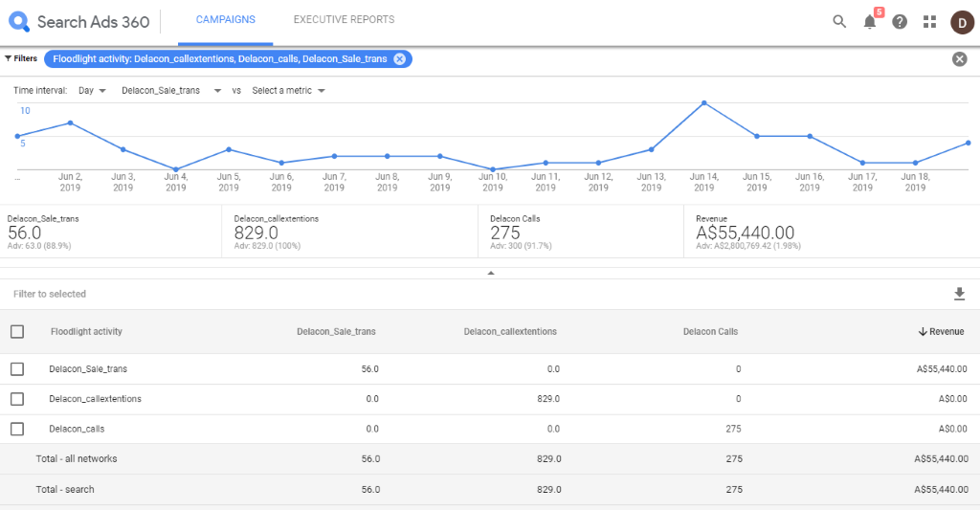980x510 pixels.
Task: Collapse the chart with the up triangle
Action: point(491,273)
